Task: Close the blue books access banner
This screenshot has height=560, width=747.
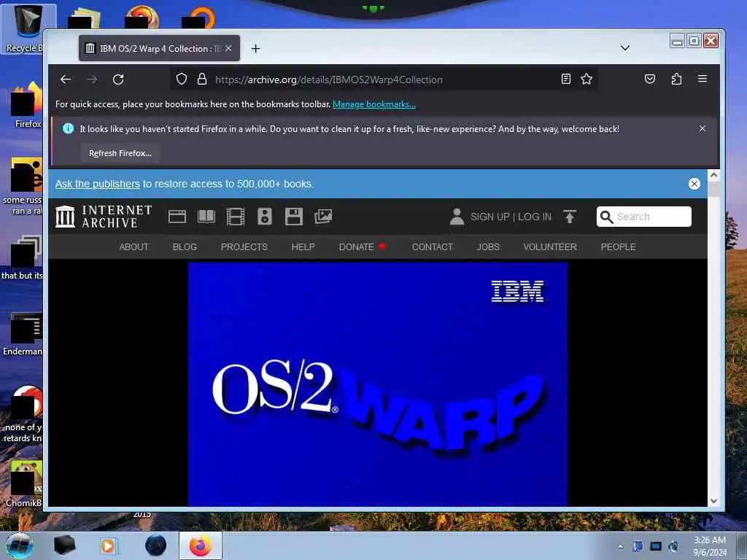Action: point(694,184)
